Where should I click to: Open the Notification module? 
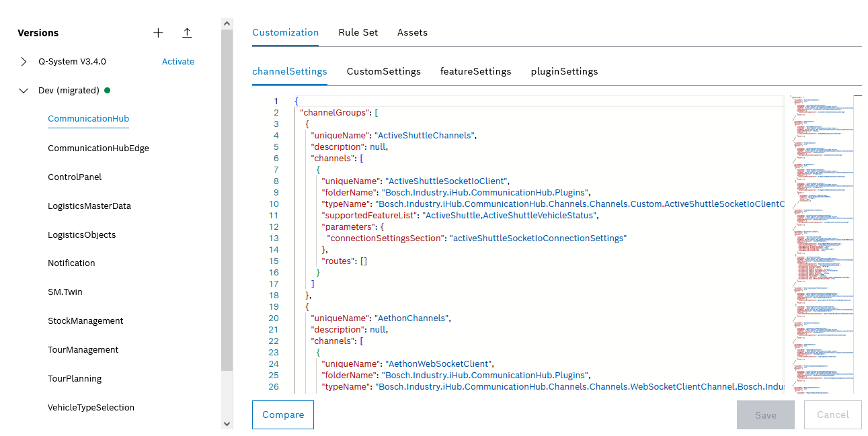(71, 263)
